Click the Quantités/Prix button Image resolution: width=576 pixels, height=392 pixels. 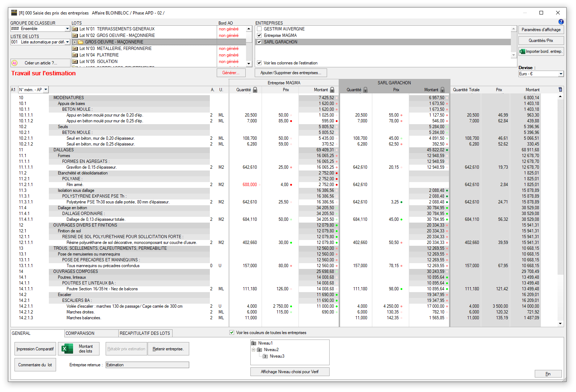[541, 41]
